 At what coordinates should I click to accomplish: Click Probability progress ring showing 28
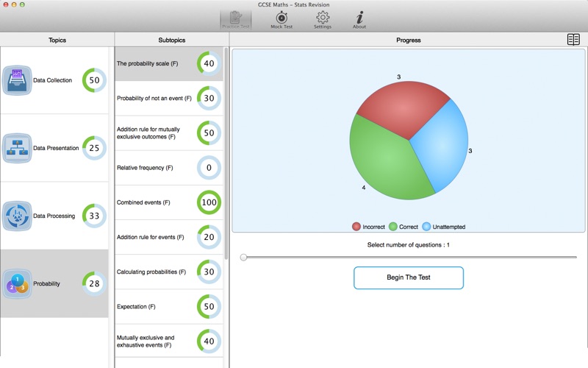point(94,283)
